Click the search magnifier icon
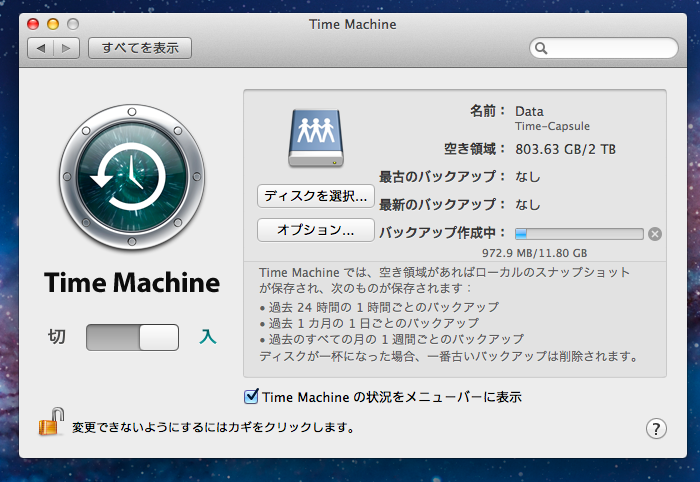700x482 pixels. pos(541,48)
